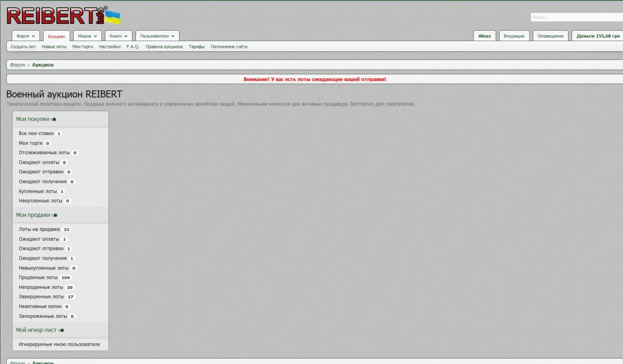Click the Мой игнор-лист header
This screenshot has width=623, height=364.
[x=36, y=330]
